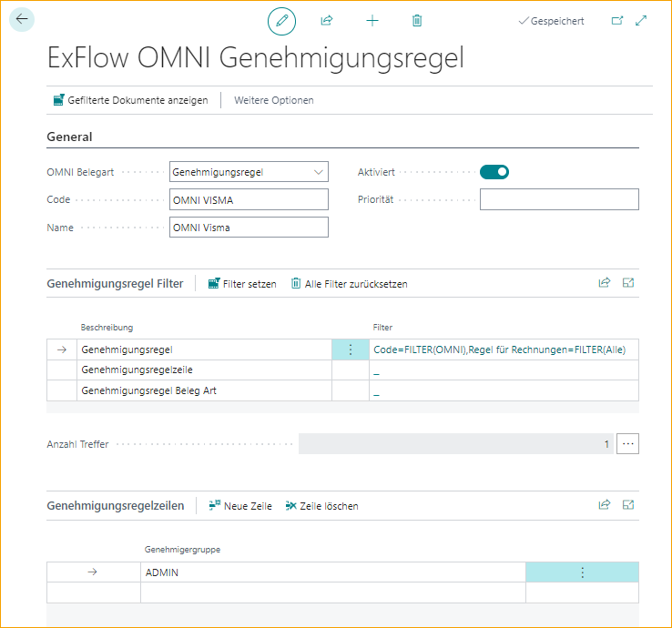Click the pencil edit icon
672x628 pixels.
pyautogui.click(x=281, y=21)
